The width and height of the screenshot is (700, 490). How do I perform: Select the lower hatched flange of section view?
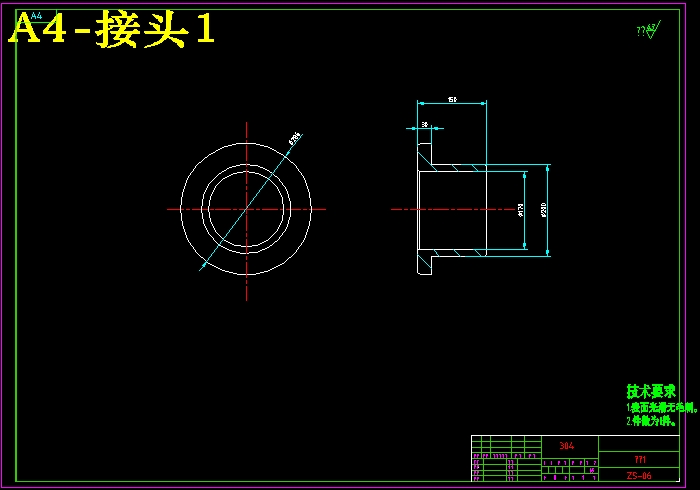tap(425, 262)
